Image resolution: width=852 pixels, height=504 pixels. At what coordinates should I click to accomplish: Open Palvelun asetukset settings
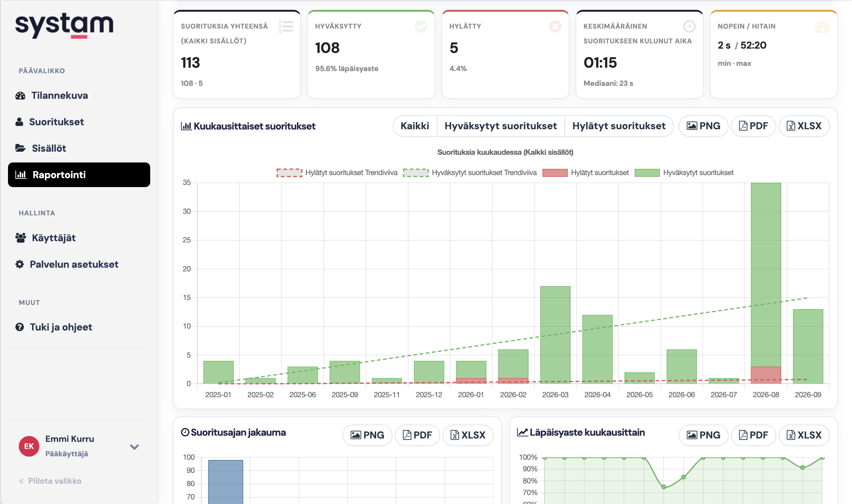click(79, 264)
